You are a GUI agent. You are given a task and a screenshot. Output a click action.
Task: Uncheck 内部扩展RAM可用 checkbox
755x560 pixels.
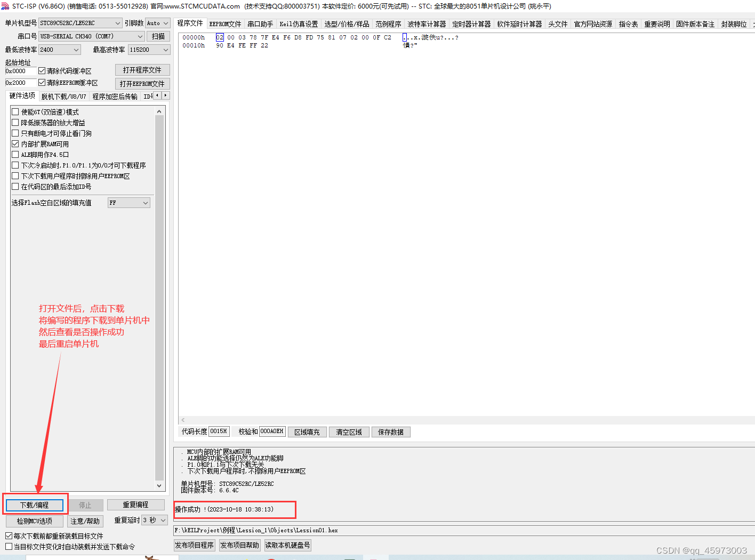15,144
